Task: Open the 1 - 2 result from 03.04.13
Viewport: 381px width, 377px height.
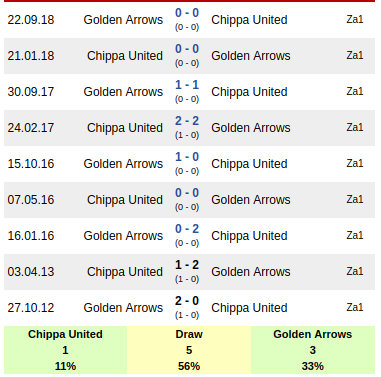Action: (187, 265)
